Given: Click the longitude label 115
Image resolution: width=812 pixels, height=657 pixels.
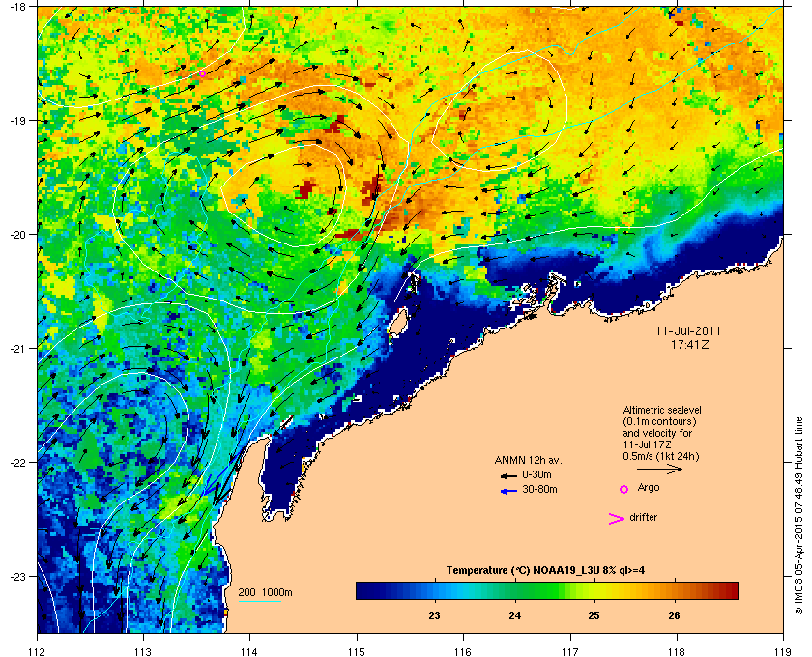Looking at the screenshot, I should click(x=357, y=651).
